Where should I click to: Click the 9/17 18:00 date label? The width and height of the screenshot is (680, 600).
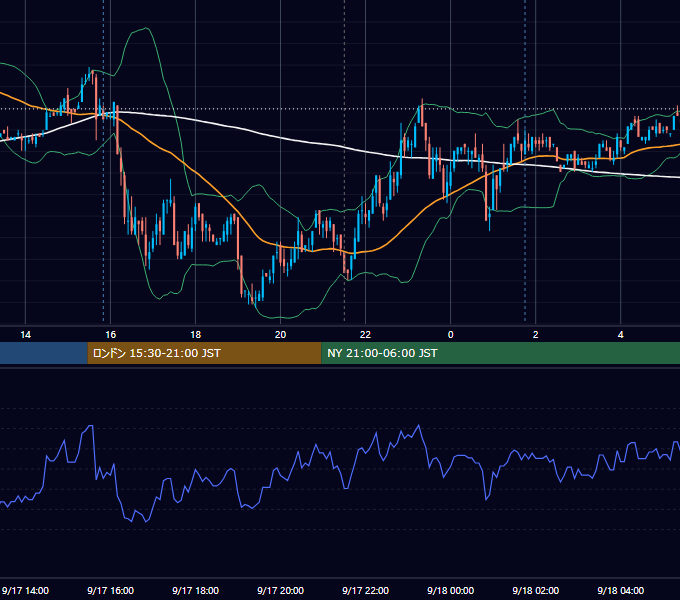pos(196,590)
